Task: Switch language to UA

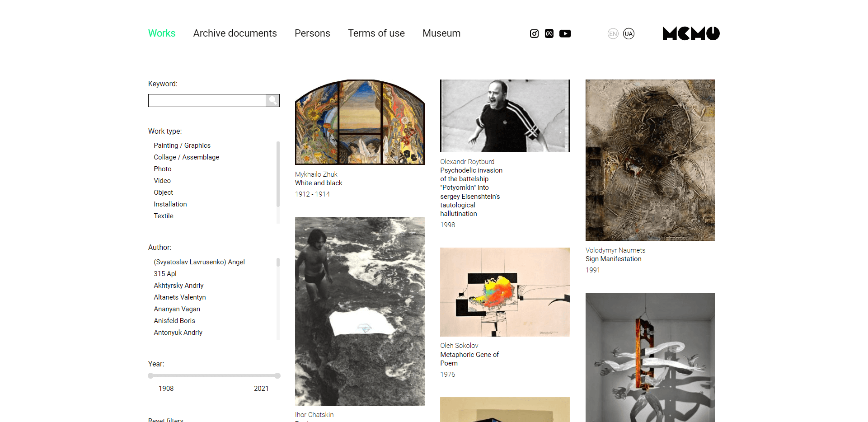Action: (629, 34)
